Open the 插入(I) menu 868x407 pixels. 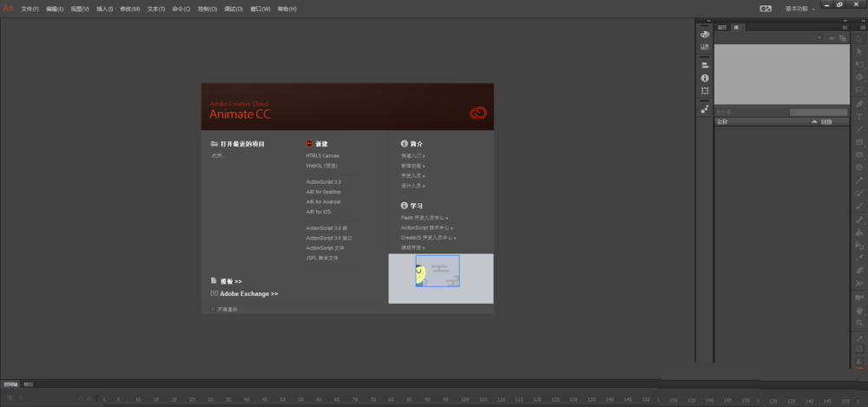click(105, 10)
